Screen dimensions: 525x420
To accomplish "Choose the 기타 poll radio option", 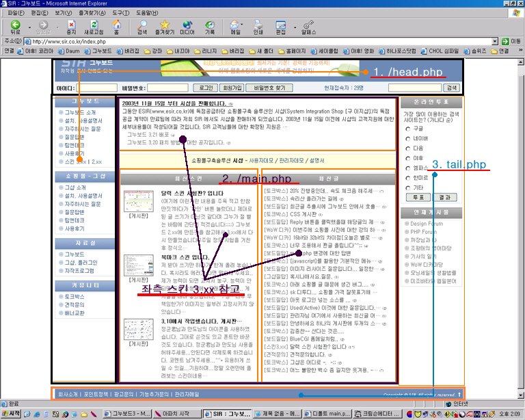I will [409, 187].
